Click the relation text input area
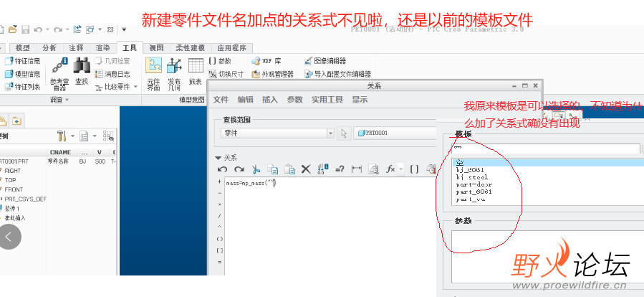The image size is (644, 297). click(331, 225)
